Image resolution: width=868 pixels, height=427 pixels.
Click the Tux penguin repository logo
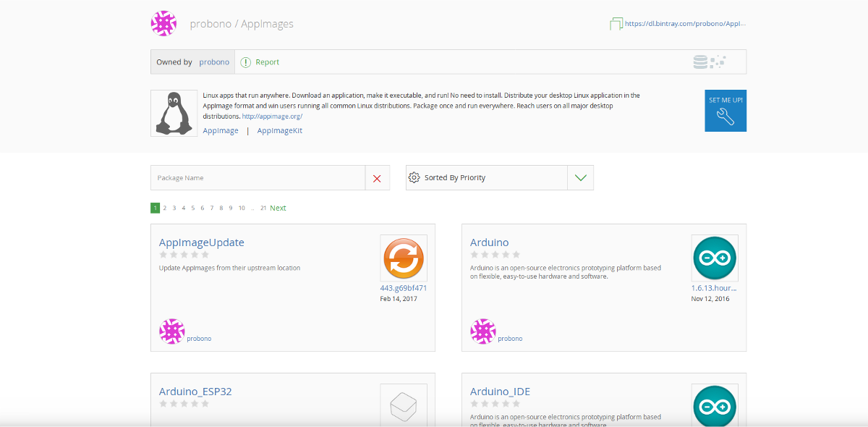coord(174,113)
